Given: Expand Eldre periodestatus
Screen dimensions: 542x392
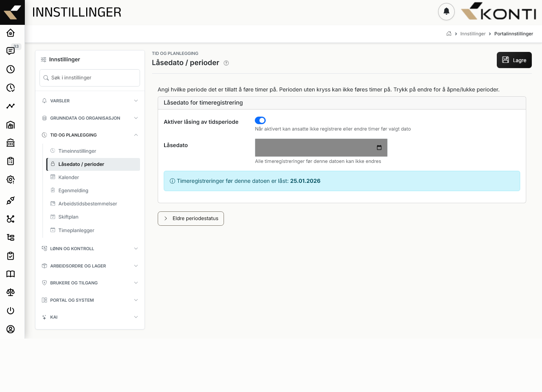Looking at the screenshot, I should [191, 219].
